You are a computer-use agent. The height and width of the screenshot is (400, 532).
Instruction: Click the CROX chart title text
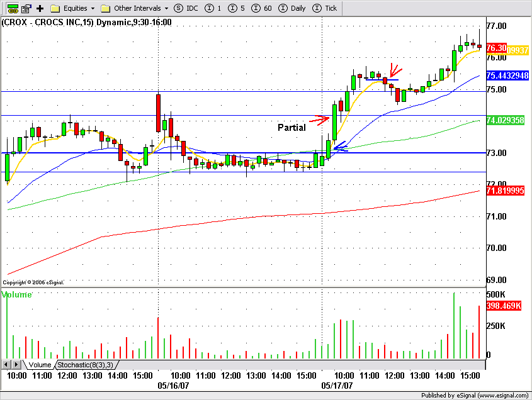point(86,23)
